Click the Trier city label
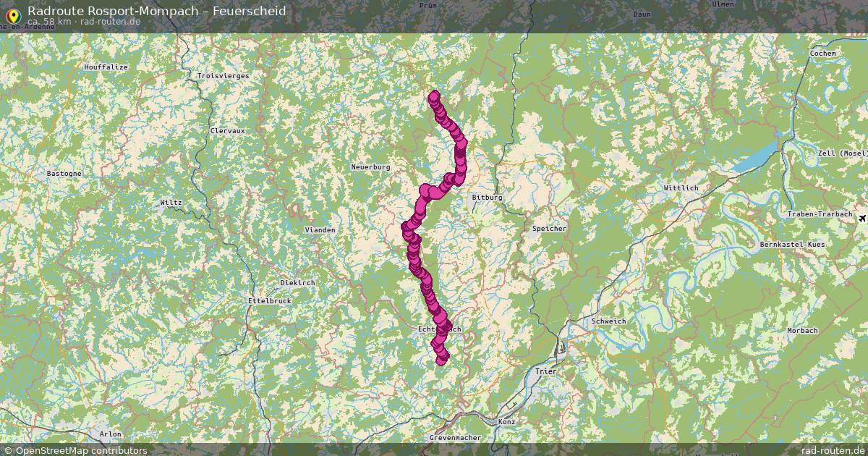Screen dimensions: 868x456 (545, 371)
